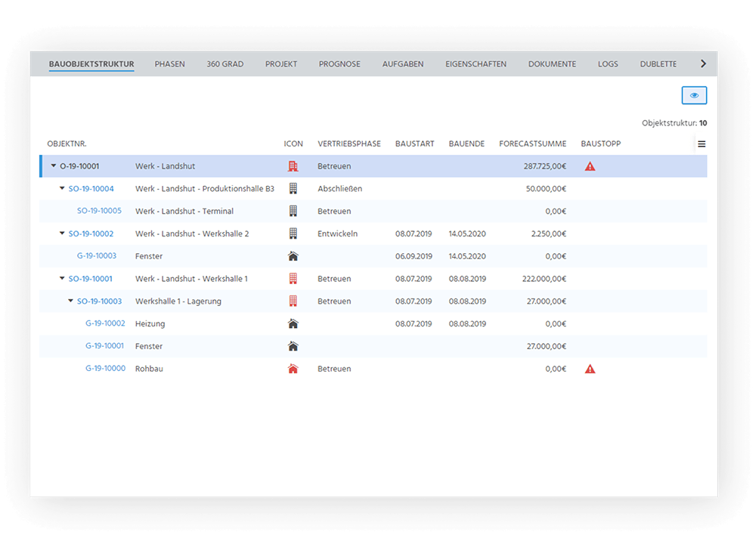Viewport: 756px width, 544px height.
Task: Open object link SO-19-10002
Action: pyautogui.click(x=91, y=233)
